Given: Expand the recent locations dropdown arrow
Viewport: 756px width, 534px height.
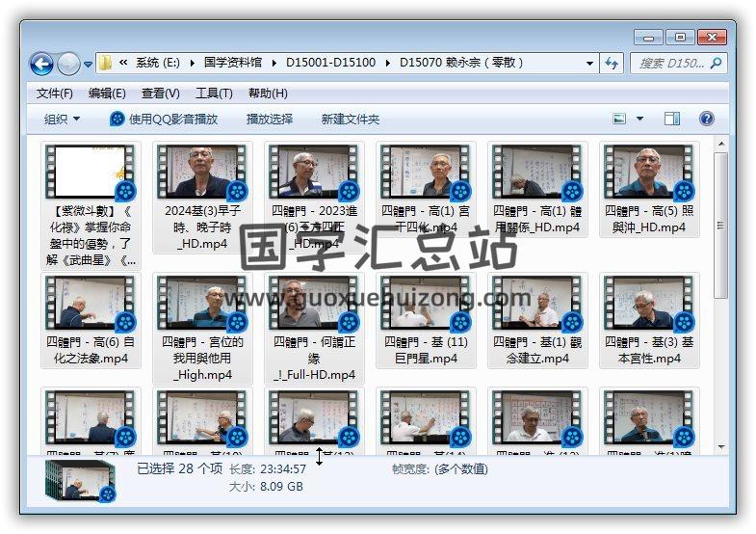Looking at the screenshot, I should (89, 65).
